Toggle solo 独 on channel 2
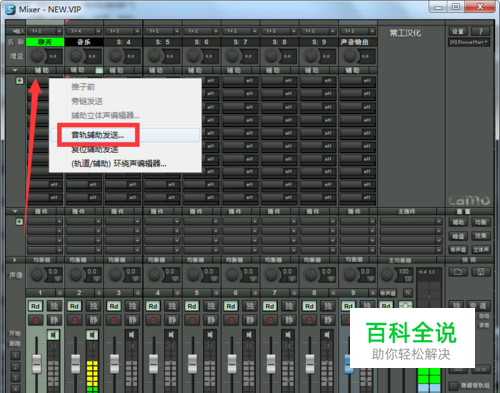500x393 pixels. pyautogui.click(x=93, y=306)
